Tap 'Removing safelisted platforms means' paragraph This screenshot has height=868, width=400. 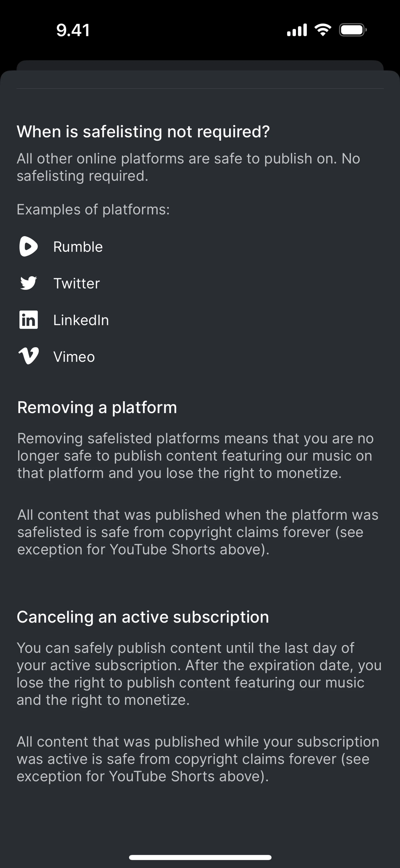(195, 455)
